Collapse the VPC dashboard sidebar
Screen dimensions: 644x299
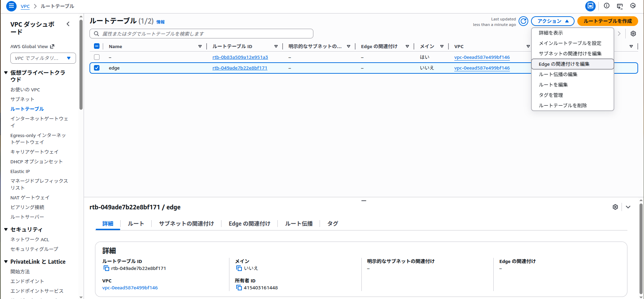pos(68,24)
